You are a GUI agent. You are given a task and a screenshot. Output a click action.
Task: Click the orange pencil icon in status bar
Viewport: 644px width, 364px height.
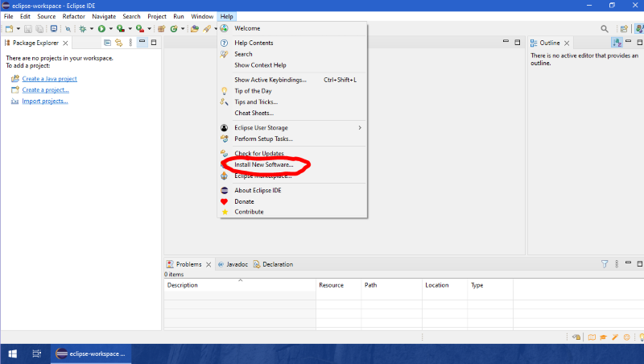pyautogui.click(x=615, y=337)
